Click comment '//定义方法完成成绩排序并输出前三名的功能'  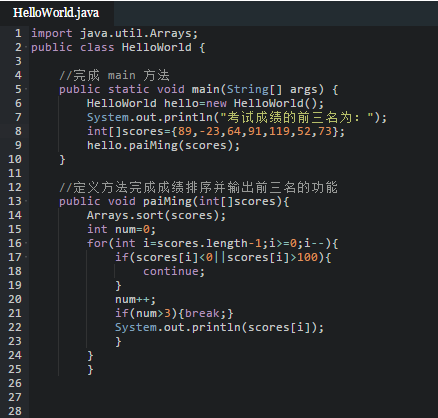(x=198, y=187)
